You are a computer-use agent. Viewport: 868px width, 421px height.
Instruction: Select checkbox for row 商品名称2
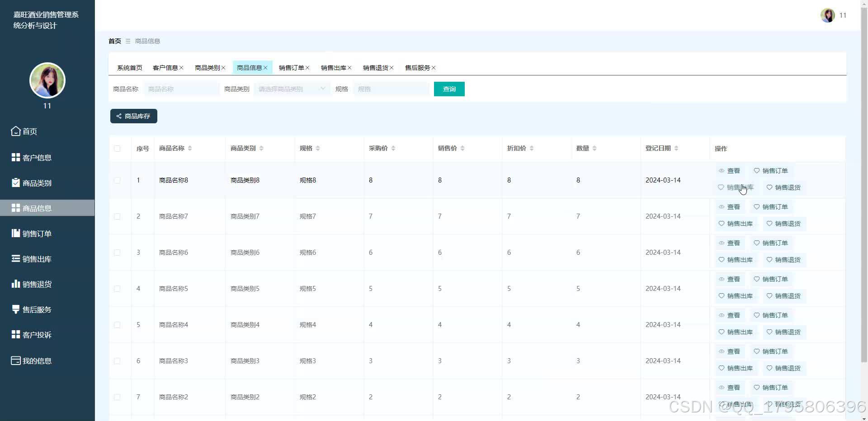pyautogui.click(x=117, y=397)
